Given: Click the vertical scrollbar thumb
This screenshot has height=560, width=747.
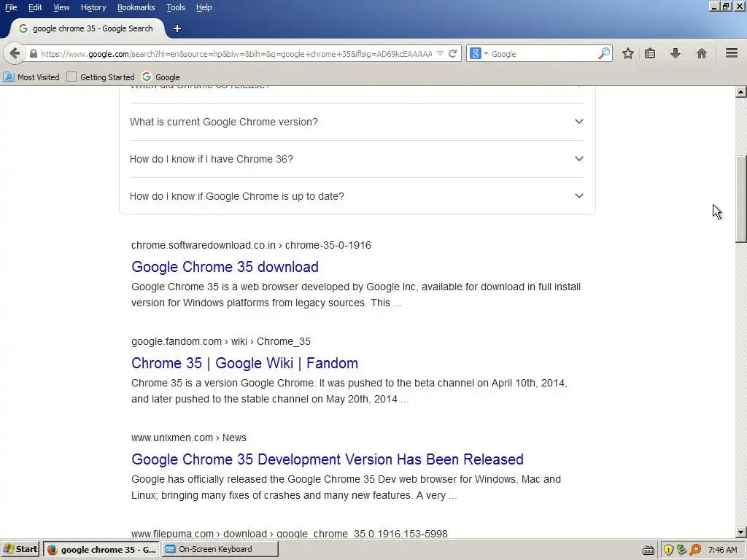Looking at the screenshot, I should tap(741, 199).
